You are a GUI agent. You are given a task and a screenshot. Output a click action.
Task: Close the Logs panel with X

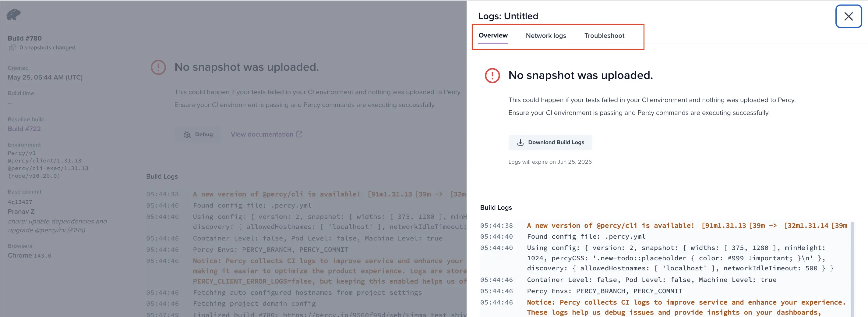[849, 16]
